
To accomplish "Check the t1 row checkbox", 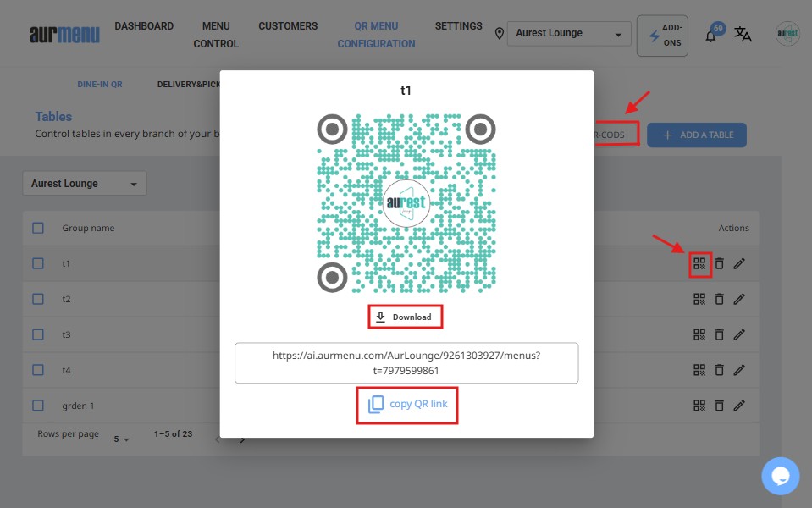I will click(x=38, y=263).
